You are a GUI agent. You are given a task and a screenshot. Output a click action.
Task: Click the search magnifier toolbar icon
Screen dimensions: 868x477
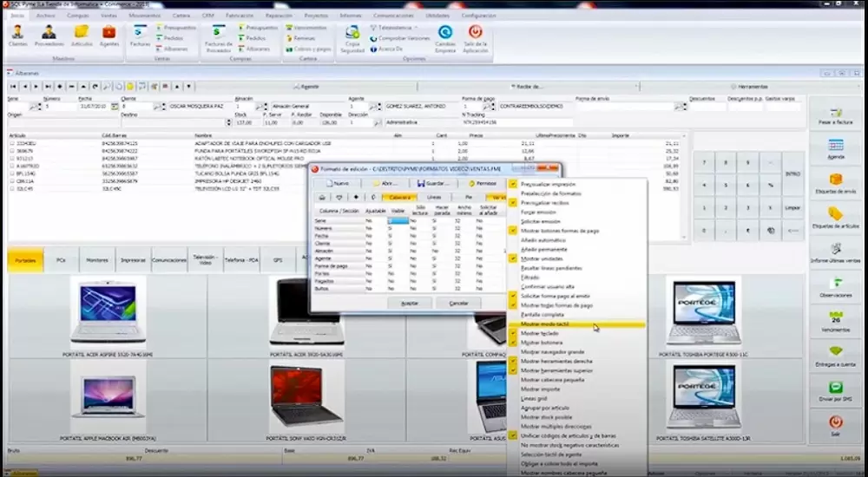pyautogui.click(x=106, y=87)
